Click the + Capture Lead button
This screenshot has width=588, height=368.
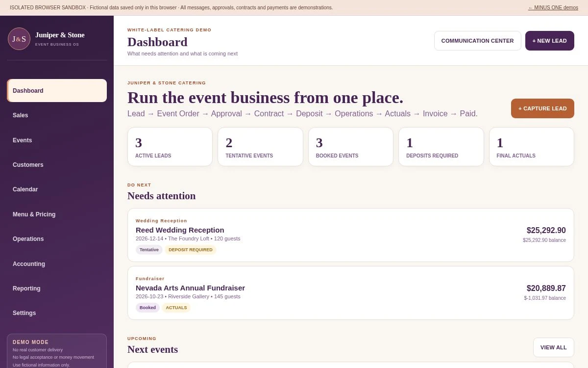(x=542, y=108)
